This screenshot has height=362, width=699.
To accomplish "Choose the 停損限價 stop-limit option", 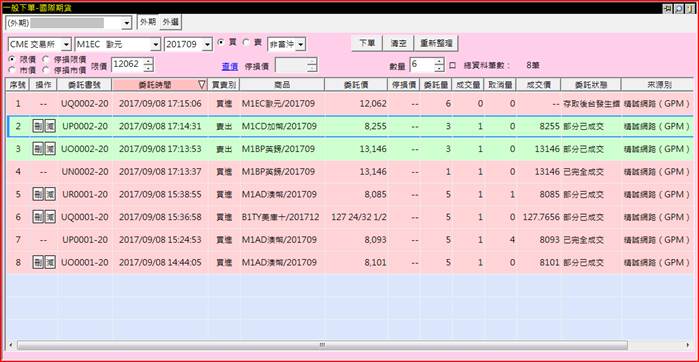I will [x=45, y=59].
